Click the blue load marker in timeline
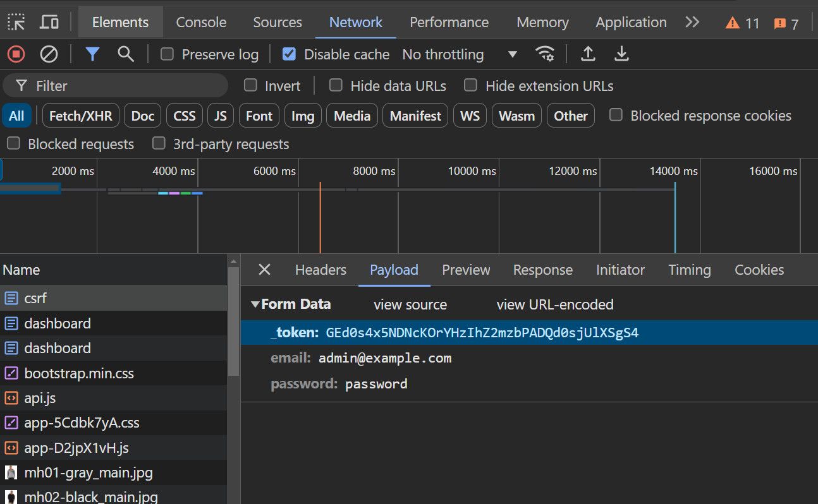 coord(675,217)
